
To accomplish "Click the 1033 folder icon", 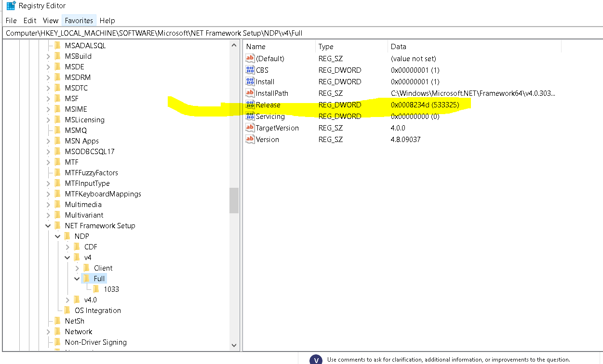I will 96,289.
